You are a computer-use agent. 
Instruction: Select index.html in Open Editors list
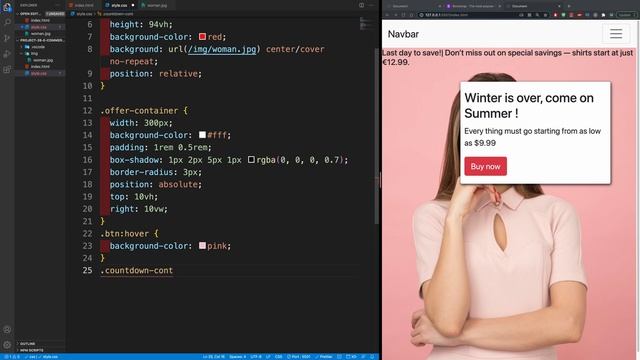pyautogui.click(x=40, y=20)
